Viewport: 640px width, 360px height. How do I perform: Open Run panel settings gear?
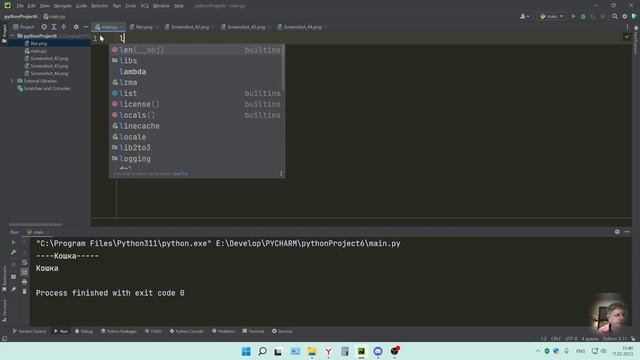pyautogui.click(x=617, y=232)
